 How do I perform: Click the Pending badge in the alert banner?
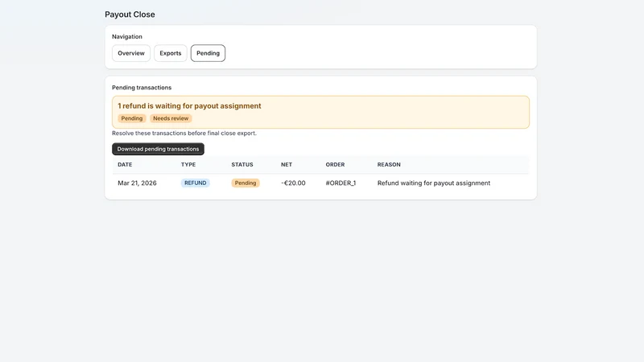132,118
